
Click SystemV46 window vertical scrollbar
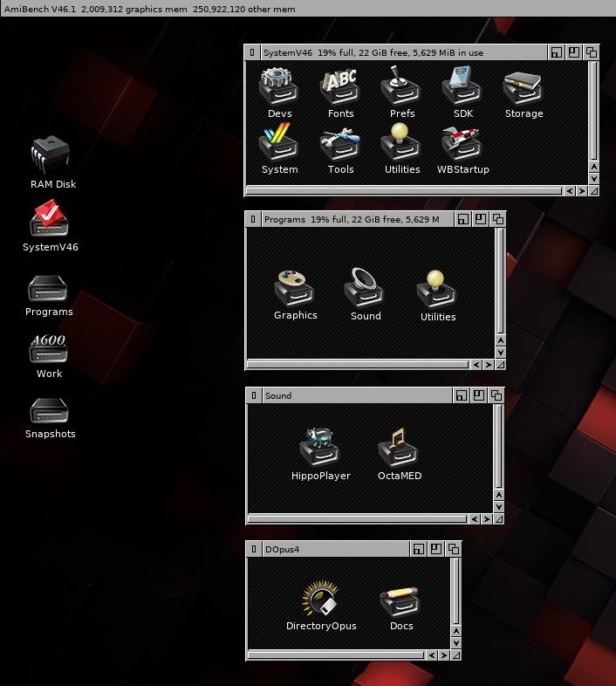593,111
